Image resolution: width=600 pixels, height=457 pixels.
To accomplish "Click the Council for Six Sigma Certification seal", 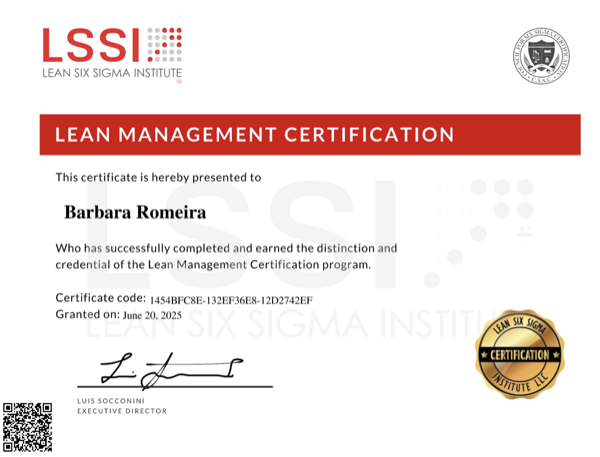I will (x=541, y=56).
